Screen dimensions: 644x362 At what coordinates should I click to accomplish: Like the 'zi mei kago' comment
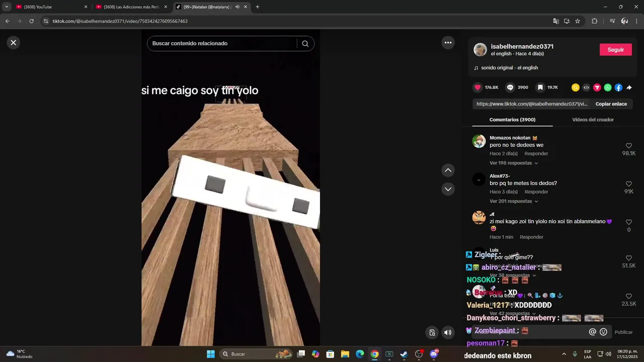coord(628,222)
